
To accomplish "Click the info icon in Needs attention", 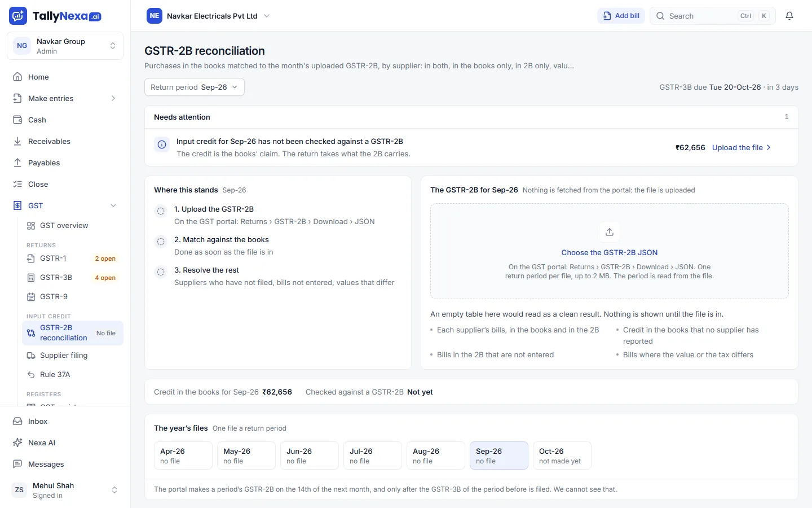I will tap(162, 144).
